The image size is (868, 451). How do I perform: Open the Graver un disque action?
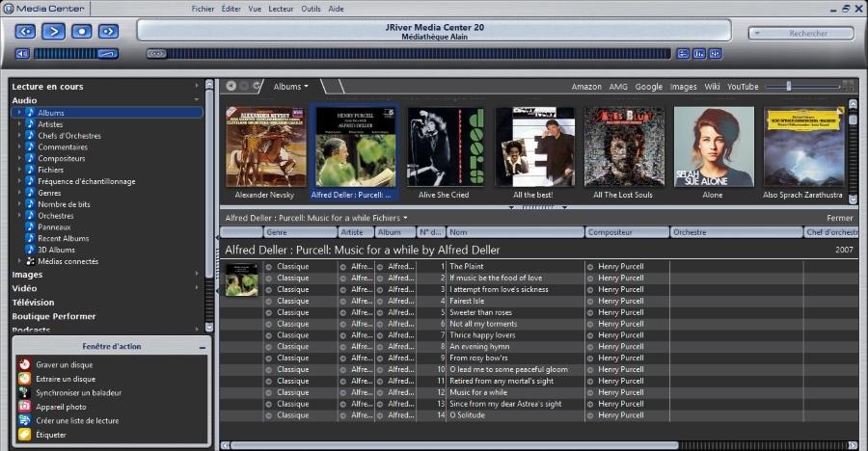point(65,364)
